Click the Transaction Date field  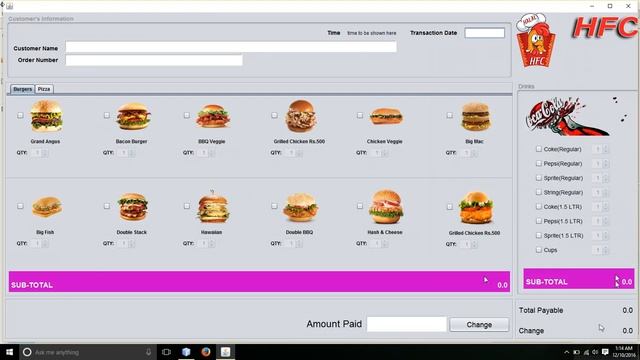point(484,33)
